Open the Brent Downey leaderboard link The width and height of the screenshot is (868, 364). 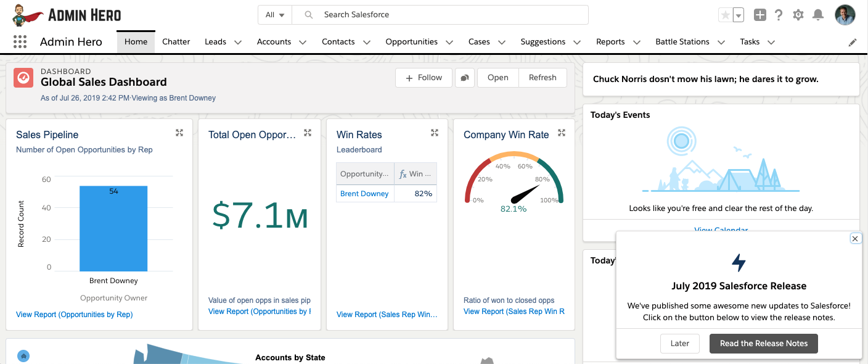[x=364, y=194]
